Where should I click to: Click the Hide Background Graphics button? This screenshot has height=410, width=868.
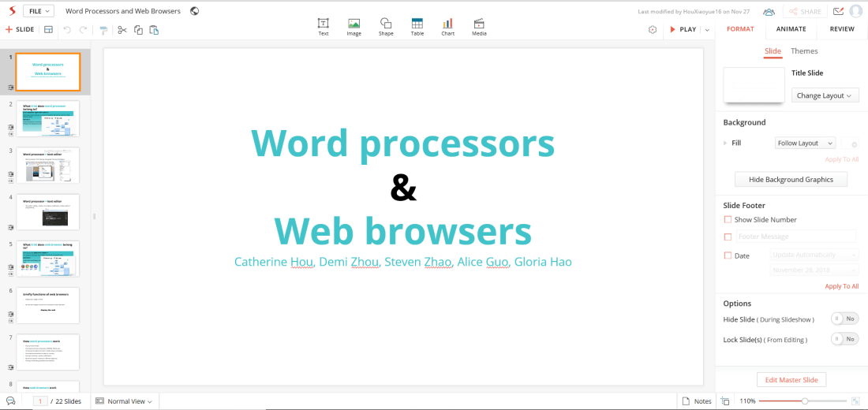(x=791, y=180)
